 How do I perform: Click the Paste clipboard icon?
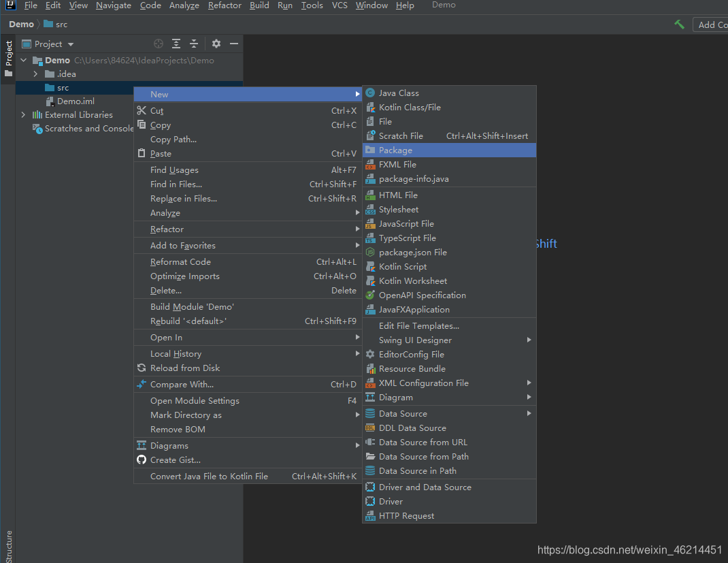click(x=142, y=153)
